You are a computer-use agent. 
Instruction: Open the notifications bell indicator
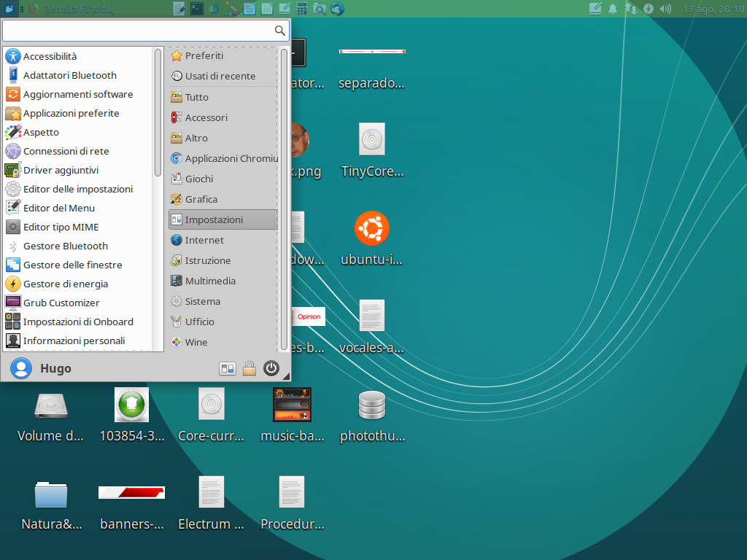coord(613,9)
